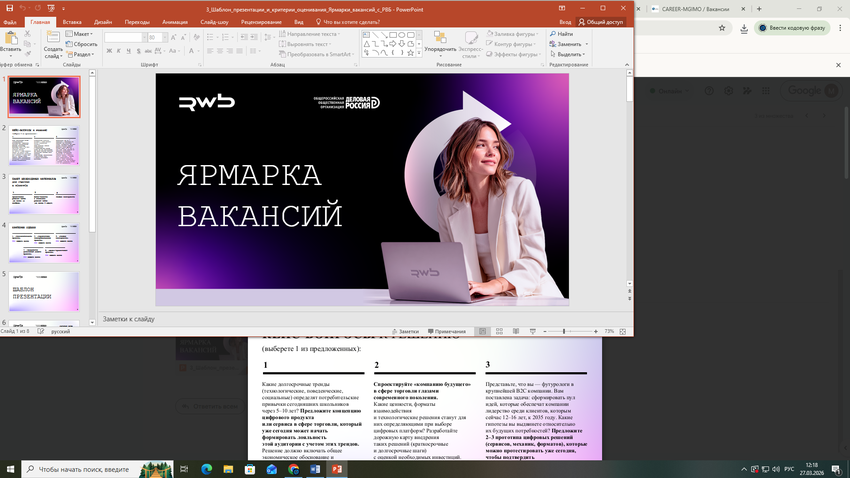The height and width of the screenshot is (478, 850).
Task: Toggle bulleted list formatting
Action: 211,37
